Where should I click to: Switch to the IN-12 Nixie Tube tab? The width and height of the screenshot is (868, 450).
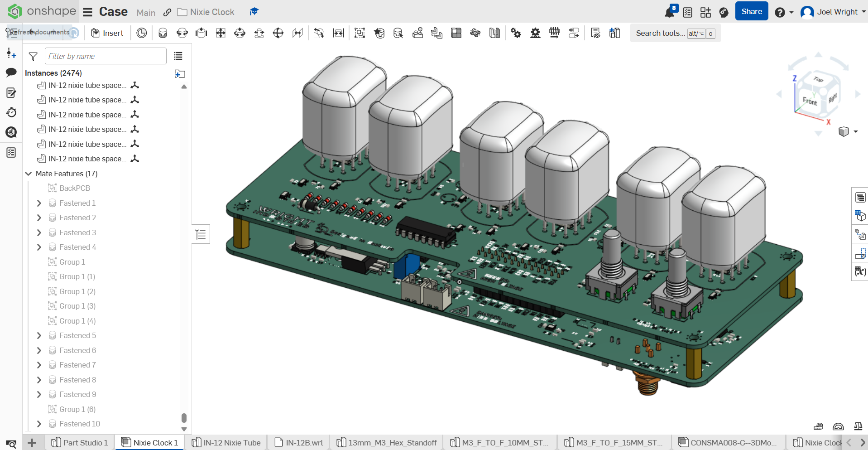point(226,443)
